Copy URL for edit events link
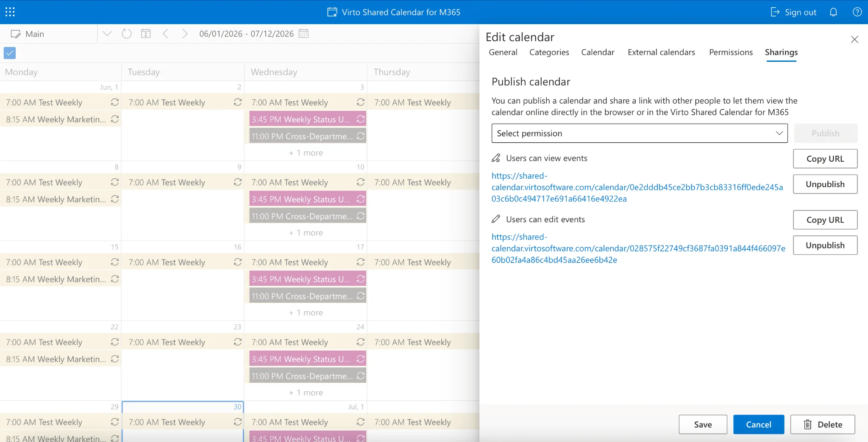Image resolution: width=868 pixels, height=442 pixels. [825, 220]
